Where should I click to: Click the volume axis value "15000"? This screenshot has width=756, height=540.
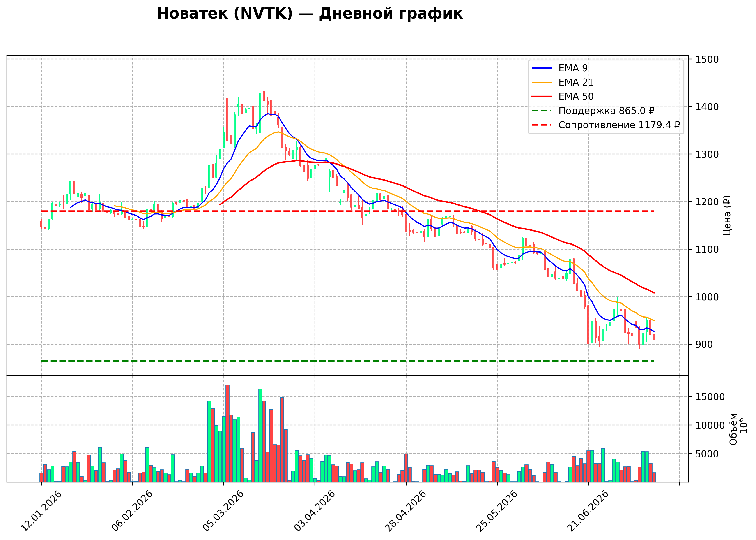[710, 397]
